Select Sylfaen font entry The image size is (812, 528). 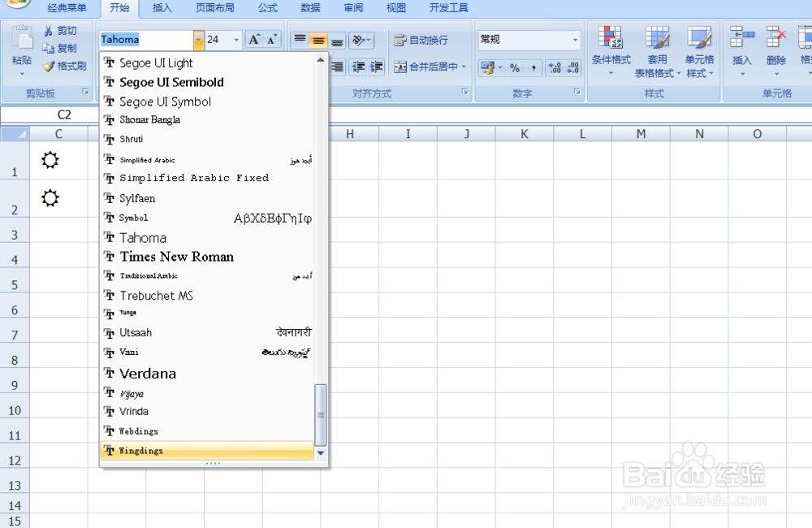[x=207, y=198]
